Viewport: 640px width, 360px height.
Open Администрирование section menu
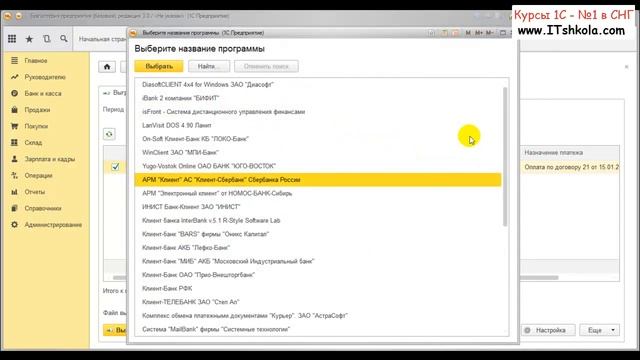click(53, 224)
